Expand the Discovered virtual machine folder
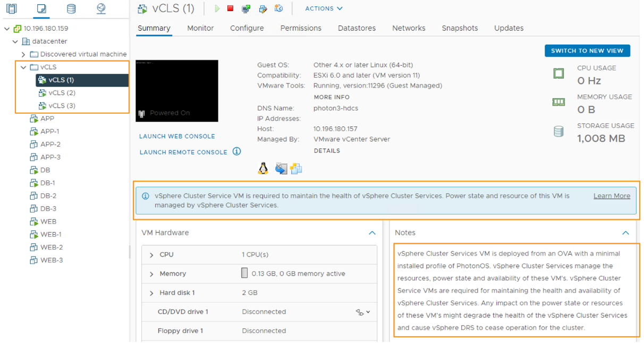Viewport: 644px width, 343px height. click(23, 54)
